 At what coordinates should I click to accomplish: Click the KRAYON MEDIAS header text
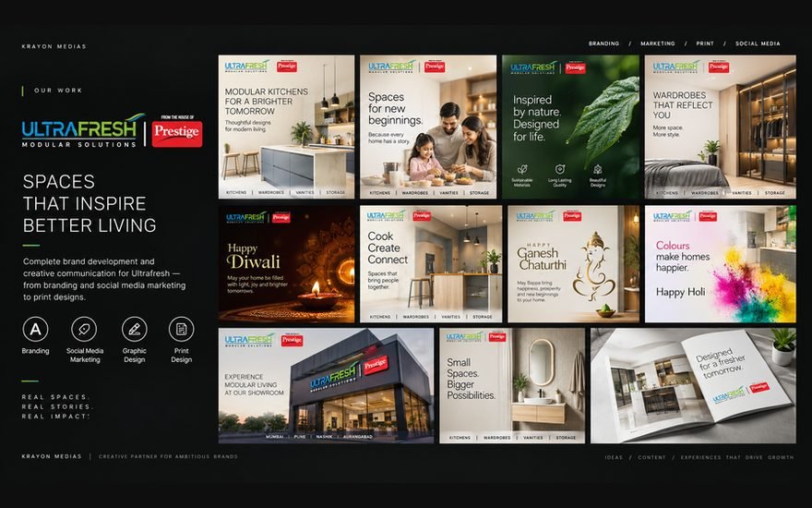coord(54,46)
